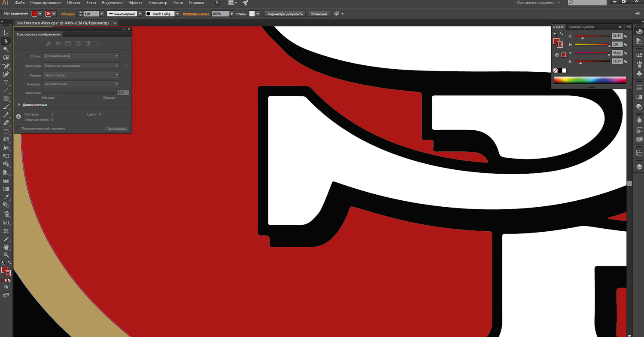Activate the Line Segment tool
The height and width of the screenshot is (337, 644).
coord(6,91)
